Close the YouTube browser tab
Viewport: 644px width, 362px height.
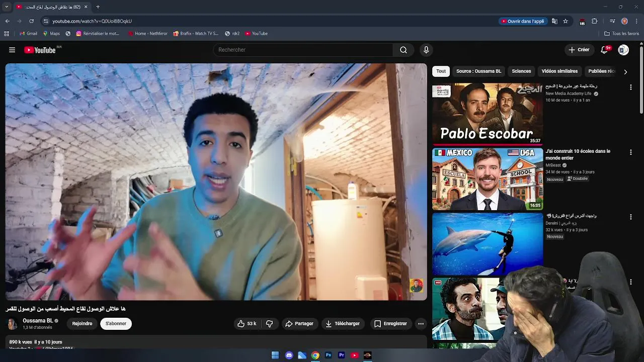point(86,7)
